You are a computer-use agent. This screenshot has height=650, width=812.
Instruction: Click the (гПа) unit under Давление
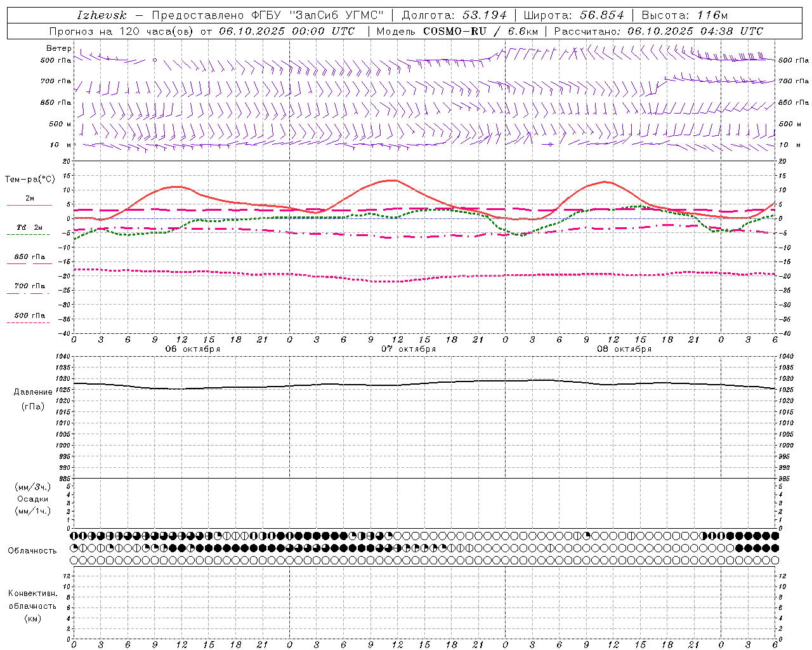pos(33,406)
